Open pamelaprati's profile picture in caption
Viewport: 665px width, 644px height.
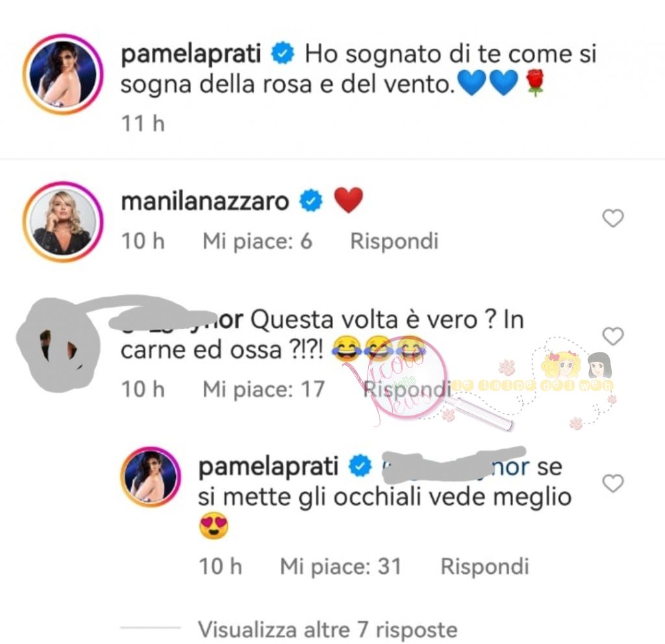tap(63, 74)
